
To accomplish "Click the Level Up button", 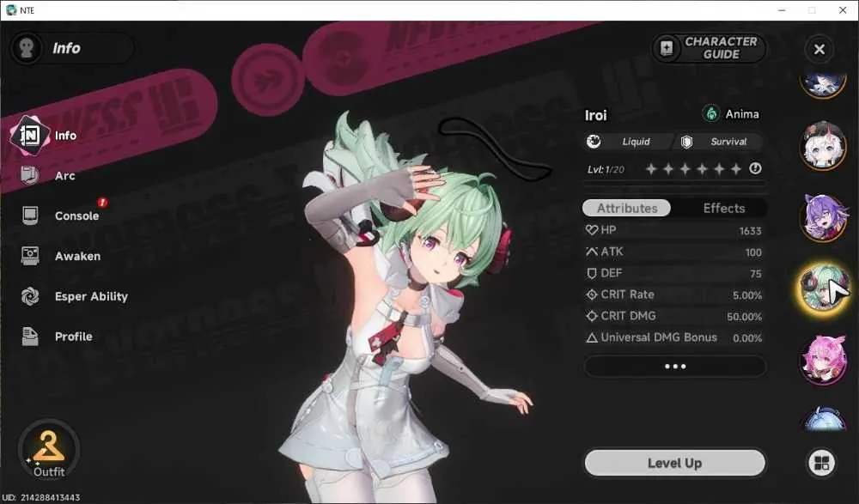I will tap(675, 463).
